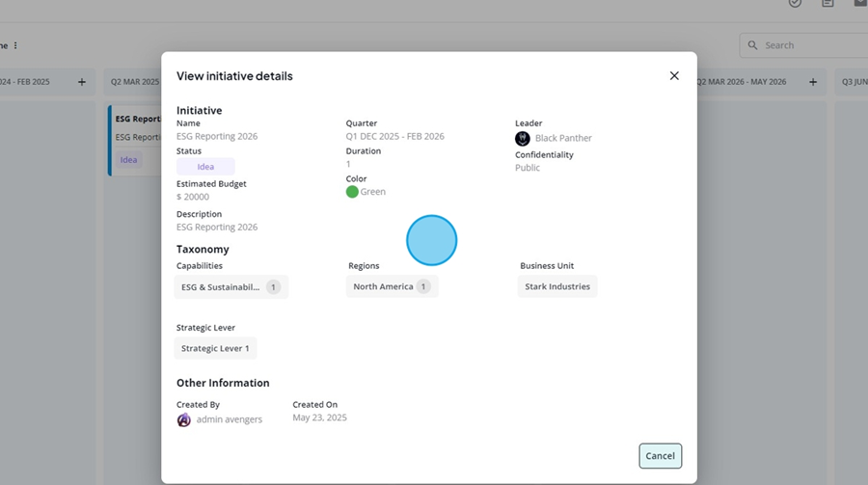Click the count badge on North America
Screen dimensions: 868x485
point(423,286)
